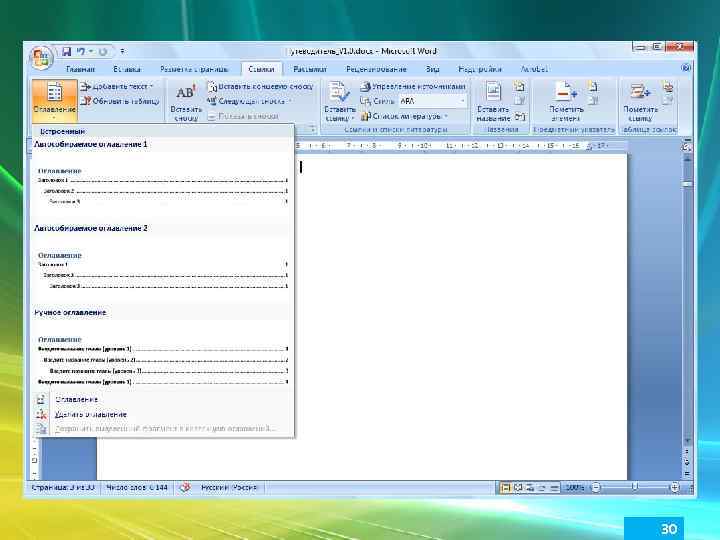The width and height of the screenshot is (720, 540).
Task: Click the cross-reference icon in Названия group
Action: [x=520, y=117]
